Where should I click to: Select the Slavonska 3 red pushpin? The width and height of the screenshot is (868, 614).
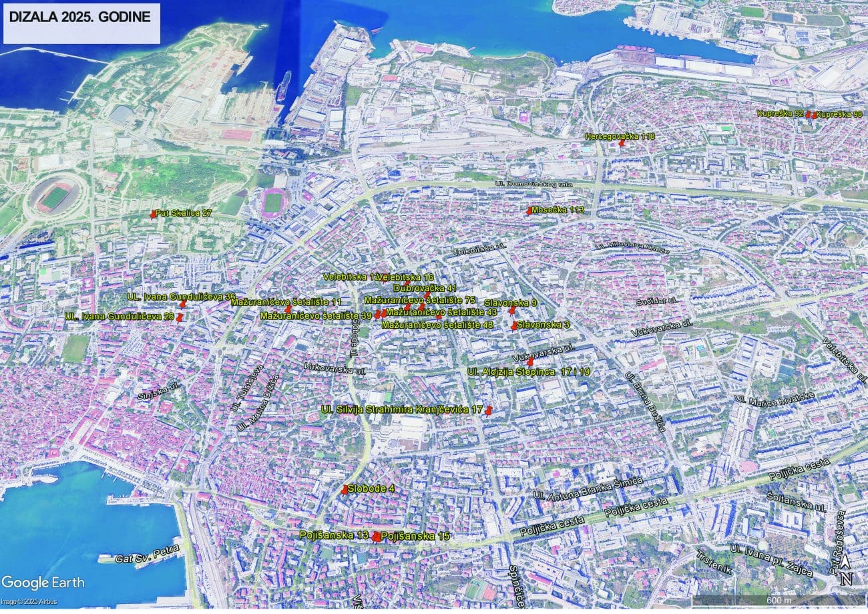point(513,326)
